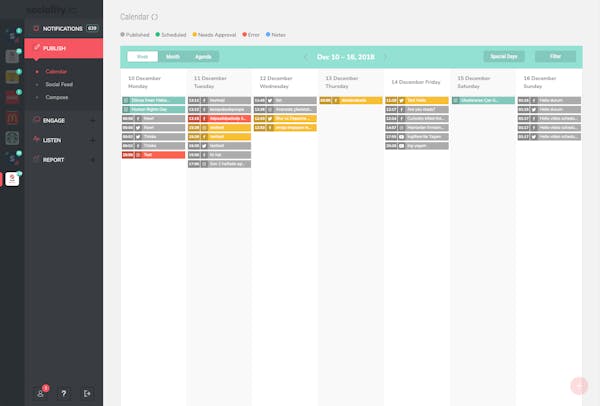Click the yellow Needs Approval legend dot
600x406 pixels.
coord(194,34)
